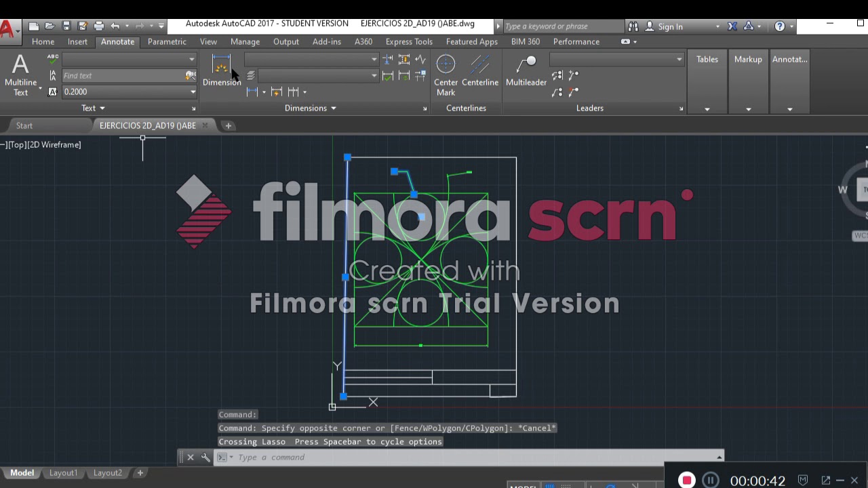Select the Multileader tool

(x=526, y=70)
